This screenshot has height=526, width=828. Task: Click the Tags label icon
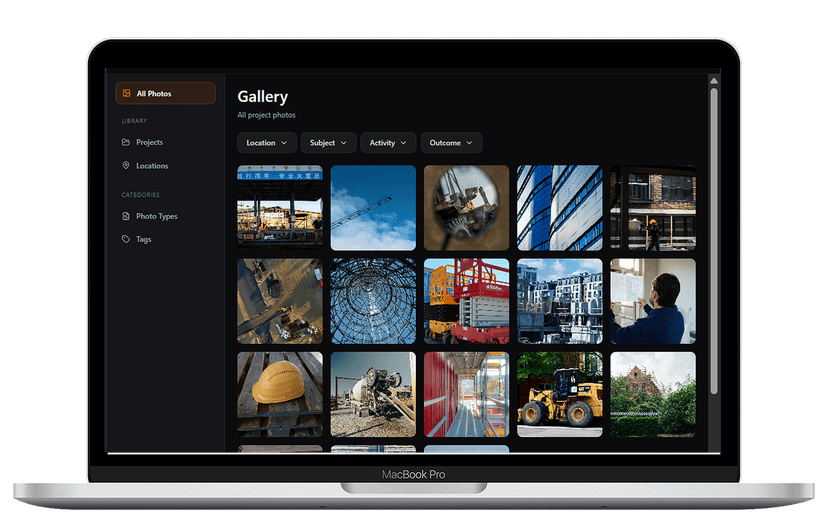coord(126,239)
